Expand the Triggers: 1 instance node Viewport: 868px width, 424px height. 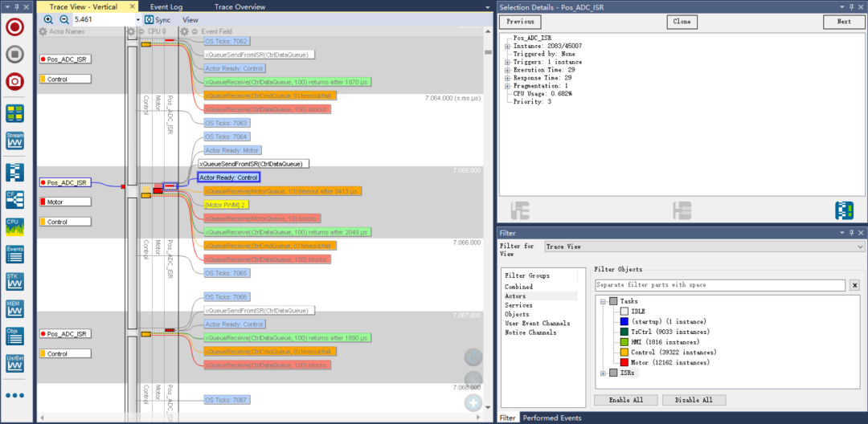click(x=507, y=62)
